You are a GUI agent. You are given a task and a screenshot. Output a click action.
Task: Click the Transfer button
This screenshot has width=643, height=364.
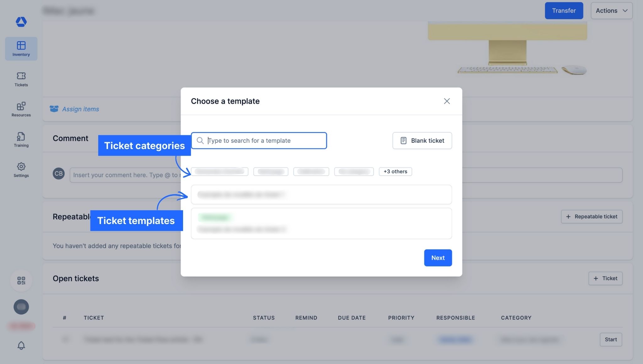pos(564,11)
